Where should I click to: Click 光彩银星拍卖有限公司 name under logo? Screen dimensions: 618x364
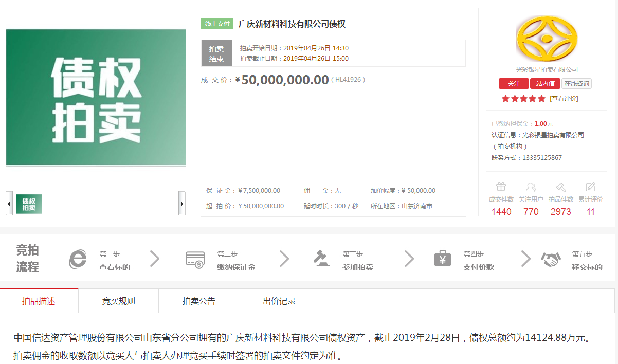coord(547,70)
